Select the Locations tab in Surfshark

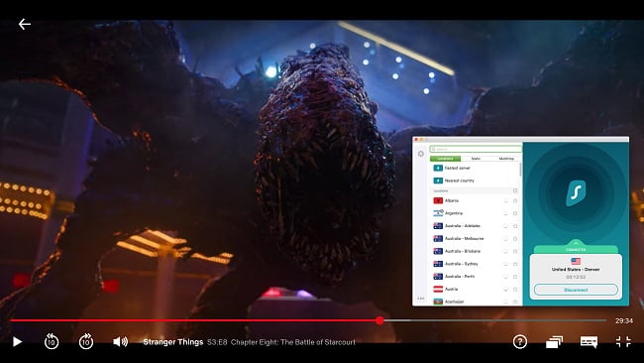(x=445, y=159)
